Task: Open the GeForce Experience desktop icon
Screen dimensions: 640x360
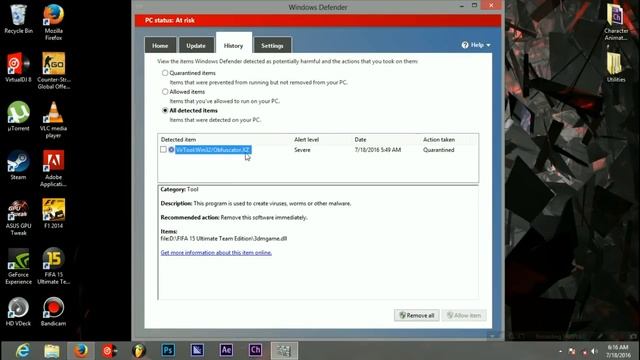Action: pyautogui.click(x=18, y=266)
